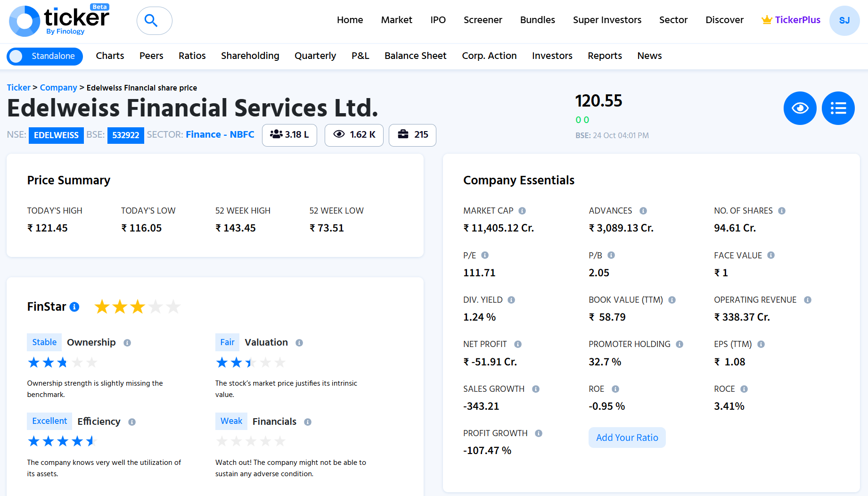Click the Market Cap info icon

[522, 211]
